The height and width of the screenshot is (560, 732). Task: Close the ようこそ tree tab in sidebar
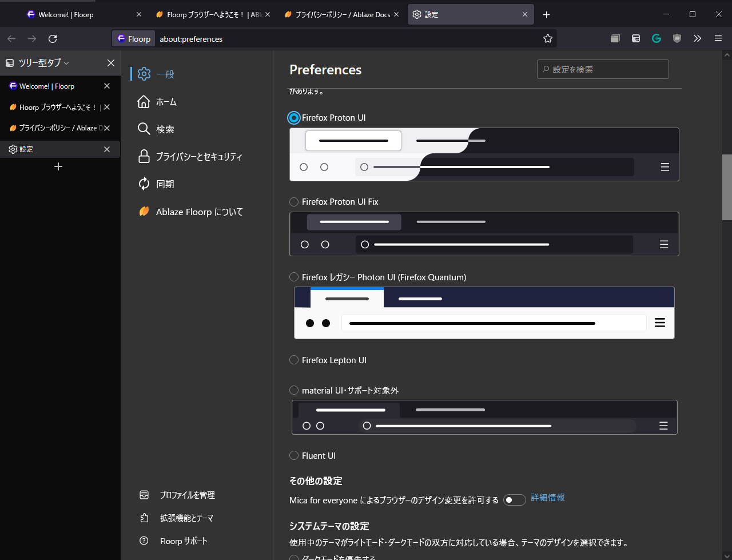(x=107, y=107)
